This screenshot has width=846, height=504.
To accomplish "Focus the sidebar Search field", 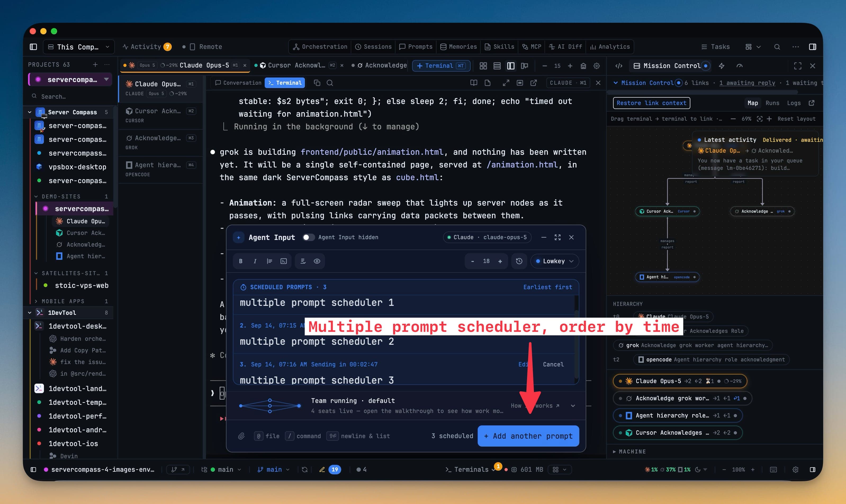I will pyautogui.click(x=70, y=97).
